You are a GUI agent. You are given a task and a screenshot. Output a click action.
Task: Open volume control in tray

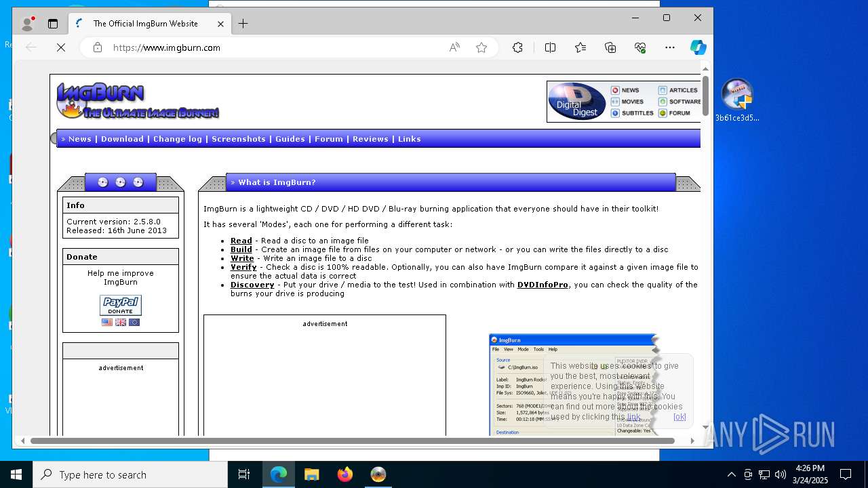coord(781,474)
